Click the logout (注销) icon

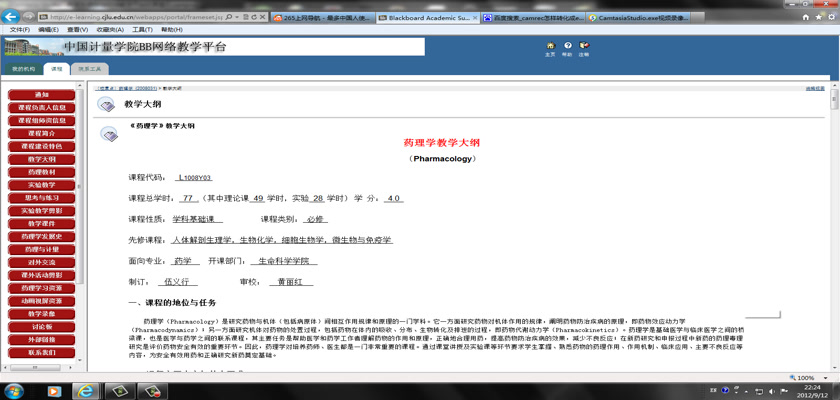[x=584, y=46]
